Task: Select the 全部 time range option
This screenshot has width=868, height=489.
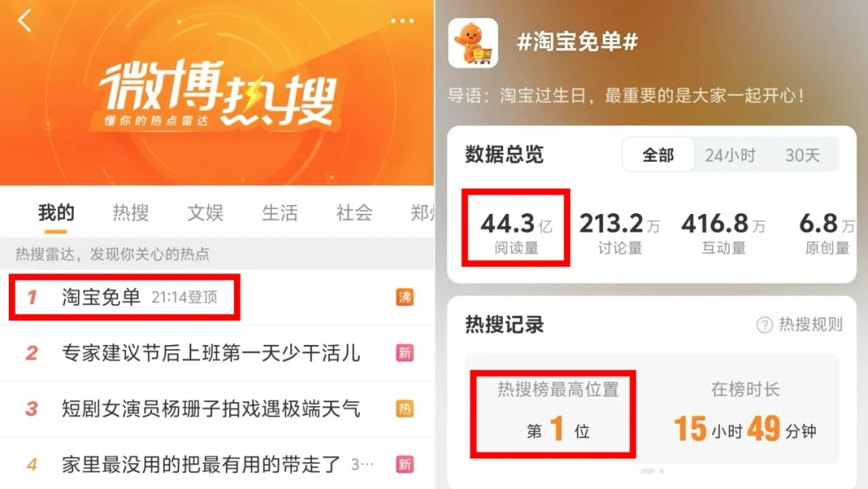Action: 658,155
